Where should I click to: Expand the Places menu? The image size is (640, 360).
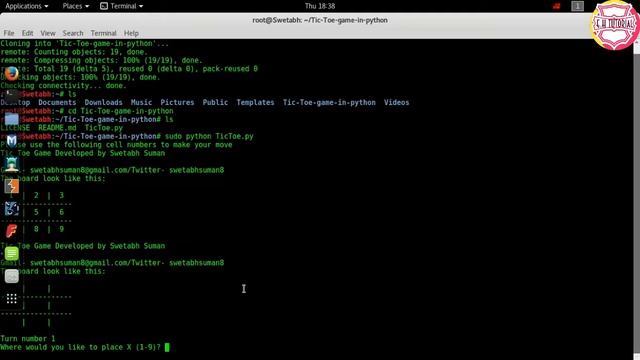pos(76,6)
